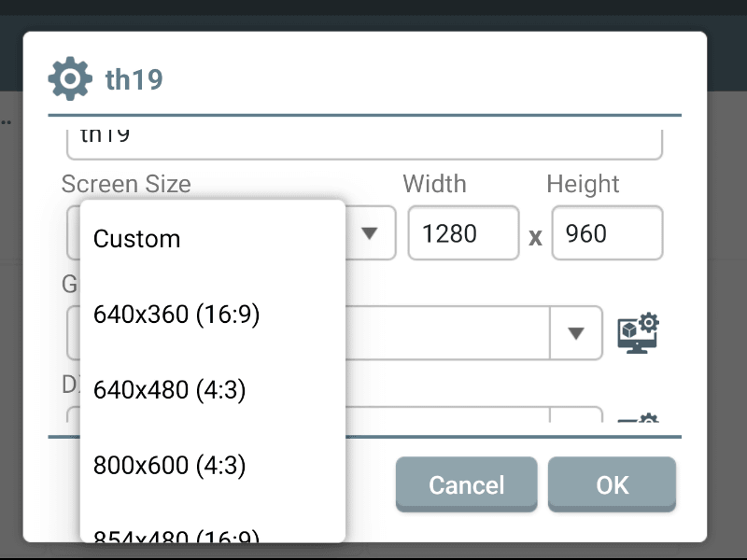Image resolution: width=747 pixels, height=560 pixels.
Task: Confirm with the OK button
Action: click(x=612, y=484)
